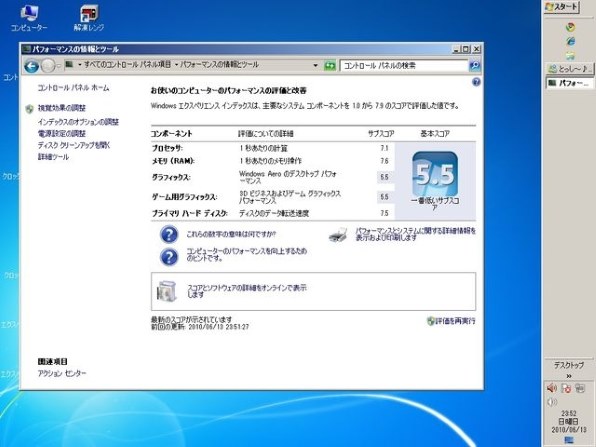This screenshot has height=447, width=596.
Task: Open 電源設定の調整 link
Action: pos(62,133)
